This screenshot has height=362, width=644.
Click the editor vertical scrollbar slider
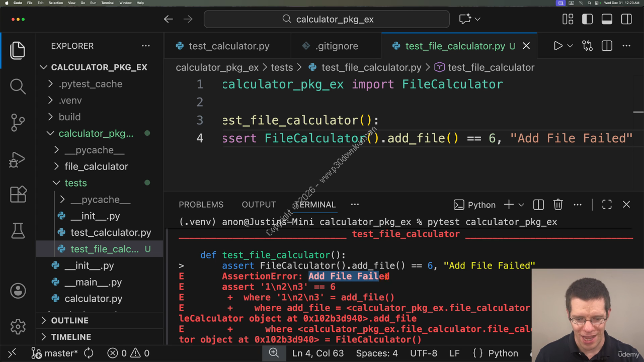tap(638, 112)
